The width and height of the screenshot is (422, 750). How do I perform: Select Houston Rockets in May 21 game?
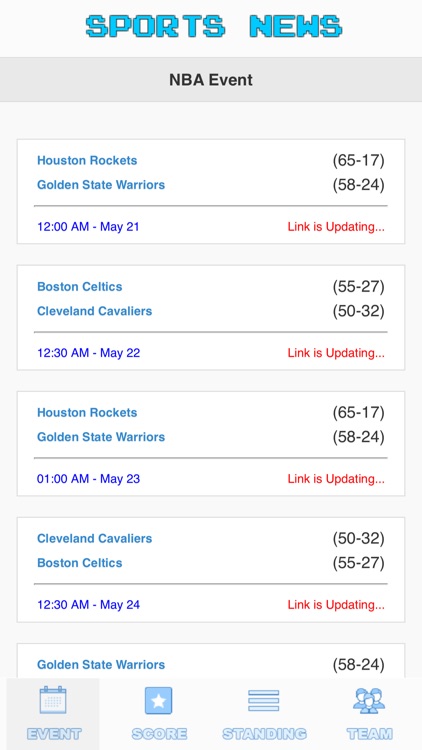click(x=87, y=160)
